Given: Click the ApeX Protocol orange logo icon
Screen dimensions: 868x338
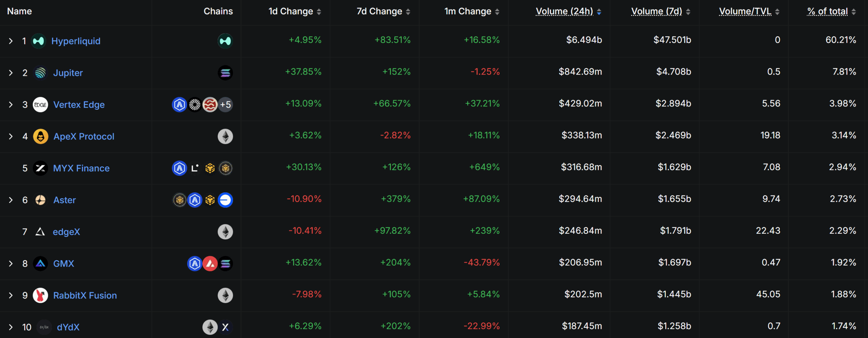Looking at the screenshot, I should point(40,136).
